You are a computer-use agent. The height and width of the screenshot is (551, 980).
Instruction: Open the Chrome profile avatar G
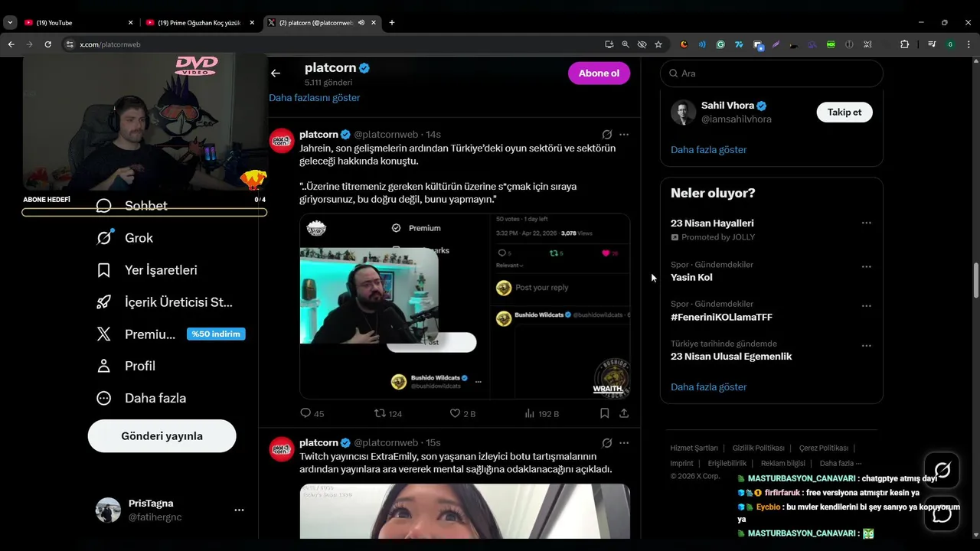(950, 44)
